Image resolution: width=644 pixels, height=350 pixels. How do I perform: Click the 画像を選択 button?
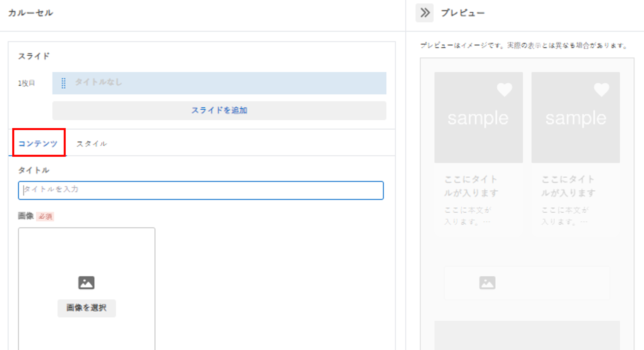tap(86, 308)
